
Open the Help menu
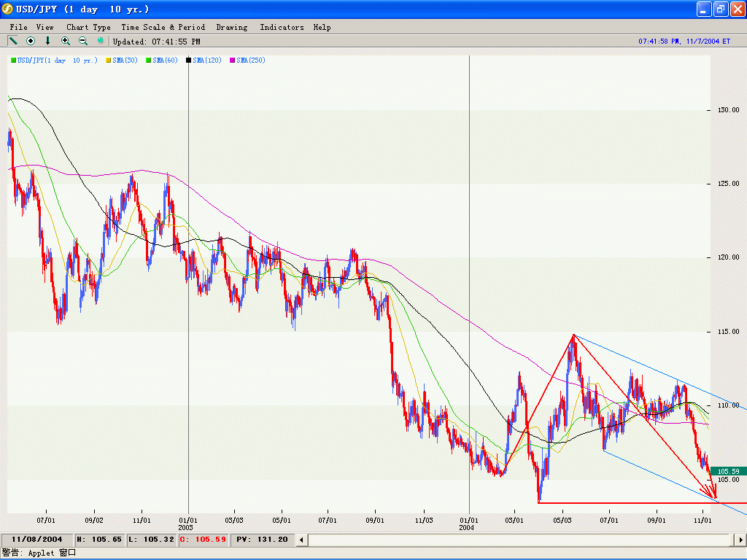322,27
